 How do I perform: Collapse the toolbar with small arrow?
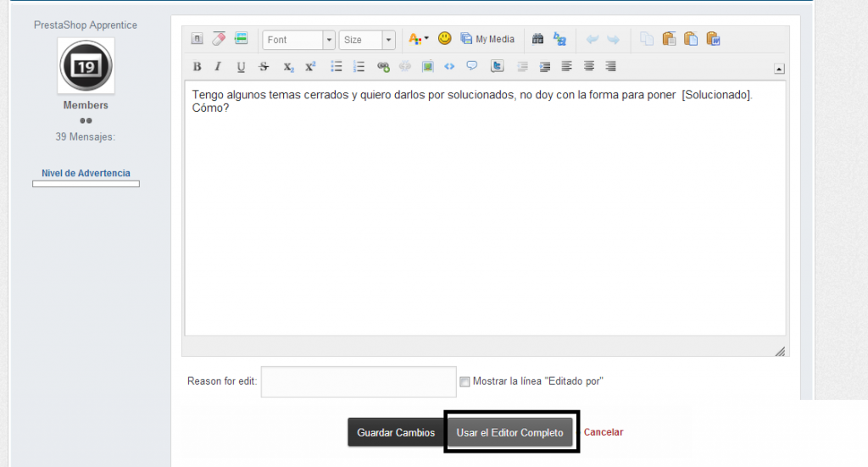click(x=779, y=69)
